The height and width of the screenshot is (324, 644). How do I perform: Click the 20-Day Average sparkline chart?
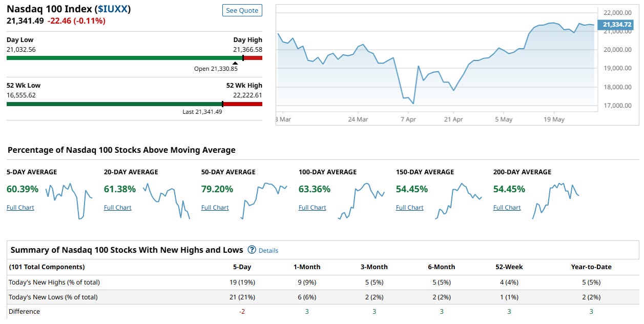pyautogui.click(x=167, y=201)
